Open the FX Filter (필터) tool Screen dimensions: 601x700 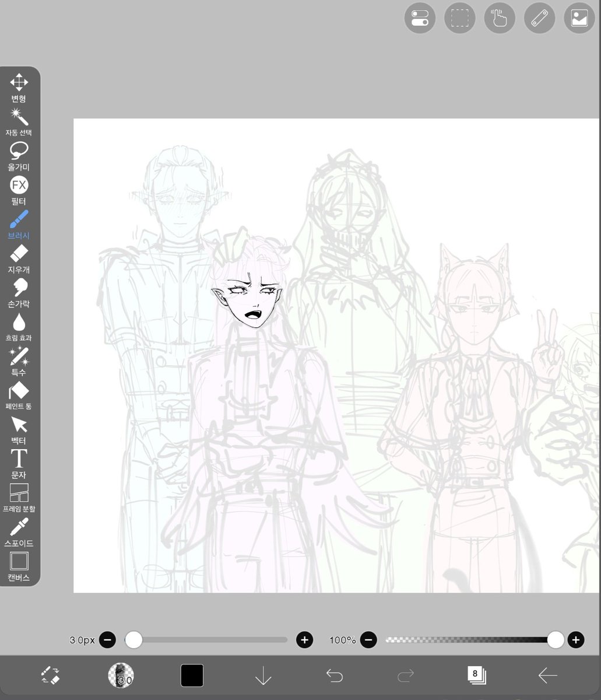point(19,191)
